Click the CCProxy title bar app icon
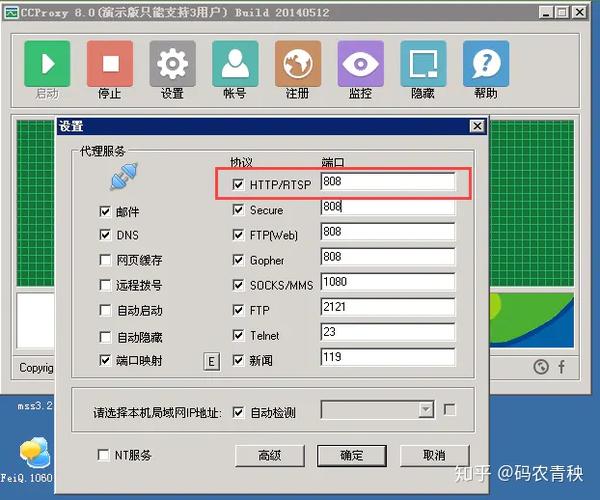The width and height of the screenshot is (600, 500). [11, 13]
